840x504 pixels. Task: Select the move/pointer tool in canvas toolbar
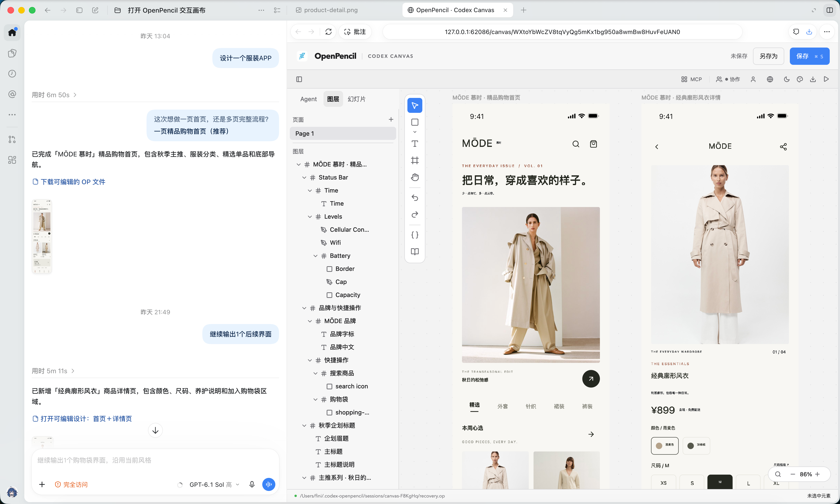(415, 105)
